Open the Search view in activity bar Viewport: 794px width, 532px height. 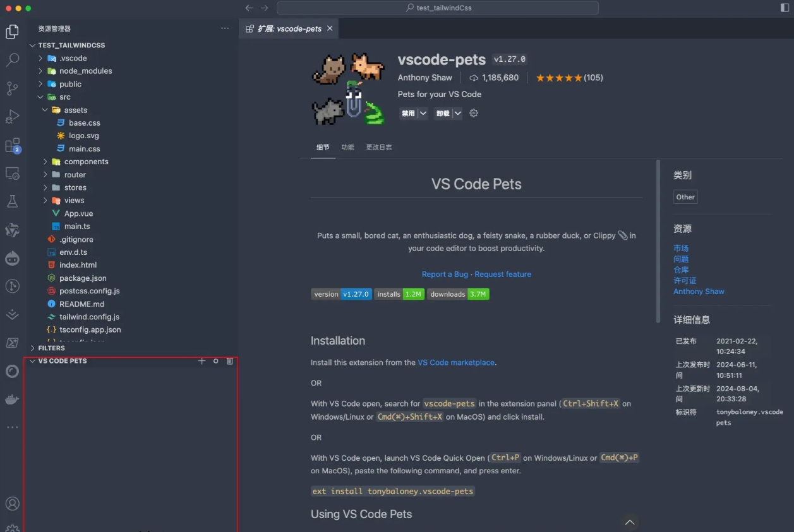(x=12, y=60)
